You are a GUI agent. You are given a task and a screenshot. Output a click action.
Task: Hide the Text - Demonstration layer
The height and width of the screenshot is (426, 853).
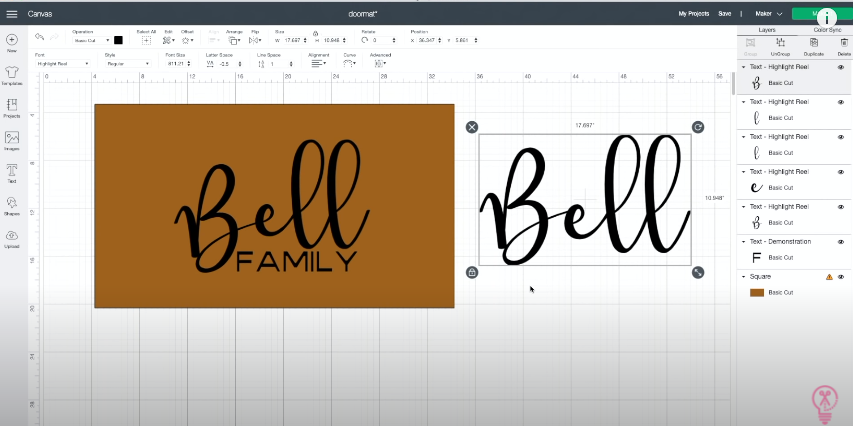coord(841,242)
